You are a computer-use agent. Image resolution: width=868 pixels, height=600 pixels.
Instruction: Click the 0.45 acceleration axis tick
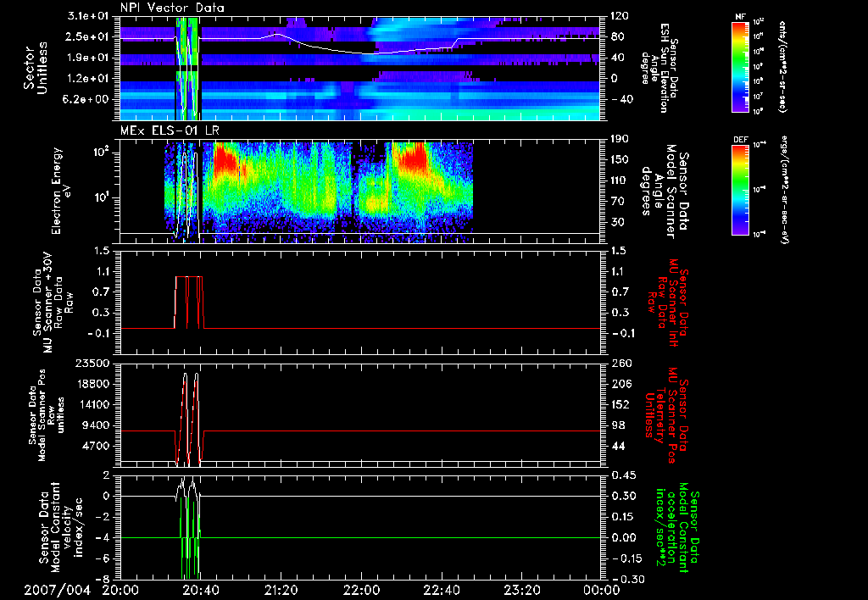(623, 475)
